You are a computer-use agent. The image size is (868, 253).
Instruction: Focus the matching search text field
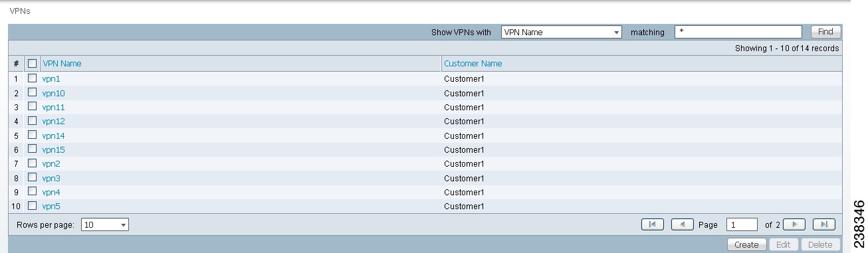pyautogui.click(x=738, y=32)
